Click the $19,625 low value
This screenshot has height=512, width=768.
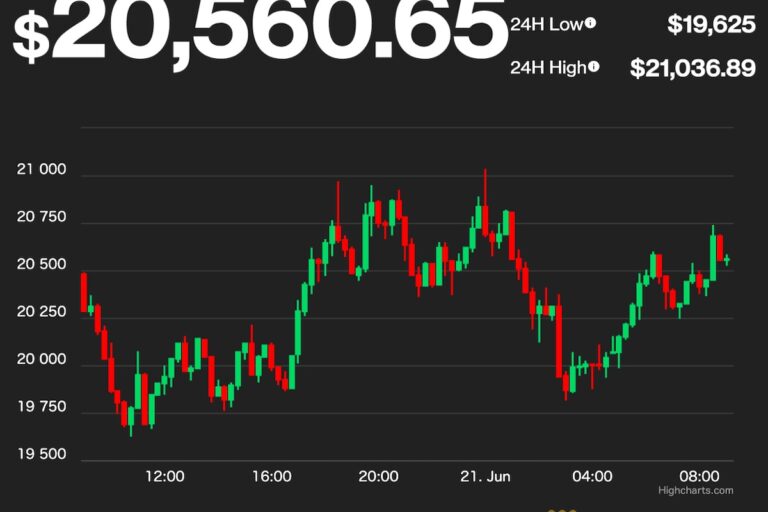point(711,24)
